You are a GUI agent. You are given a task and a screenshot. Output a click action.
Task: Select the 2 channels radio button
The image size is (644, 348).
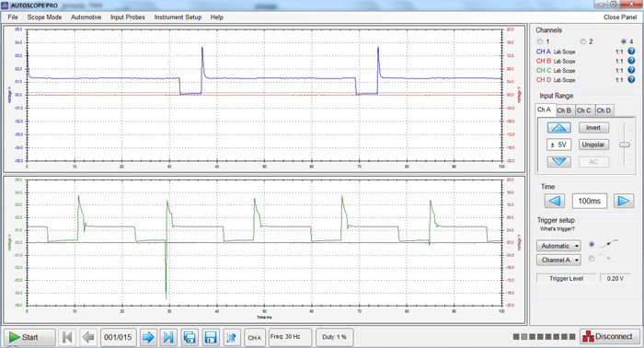[x=582, y=41]
